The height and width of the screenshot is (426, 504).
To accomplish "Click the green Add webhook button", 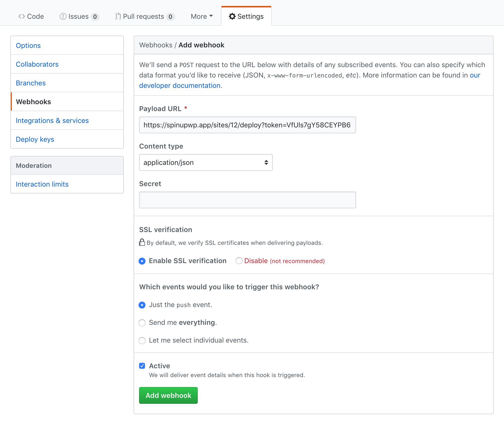I will [x=168, y=395].
